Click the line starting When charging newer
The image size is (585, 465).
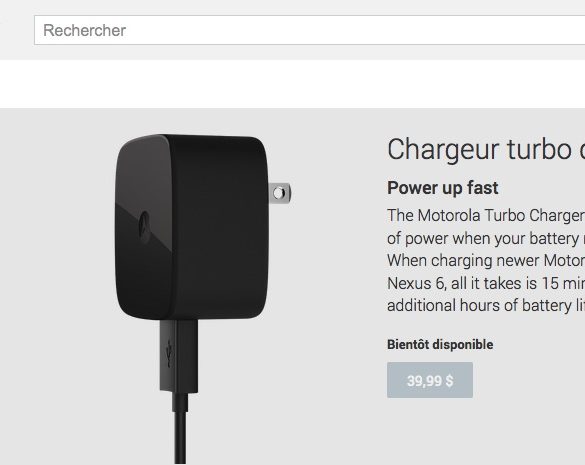(x=486, y=260)
